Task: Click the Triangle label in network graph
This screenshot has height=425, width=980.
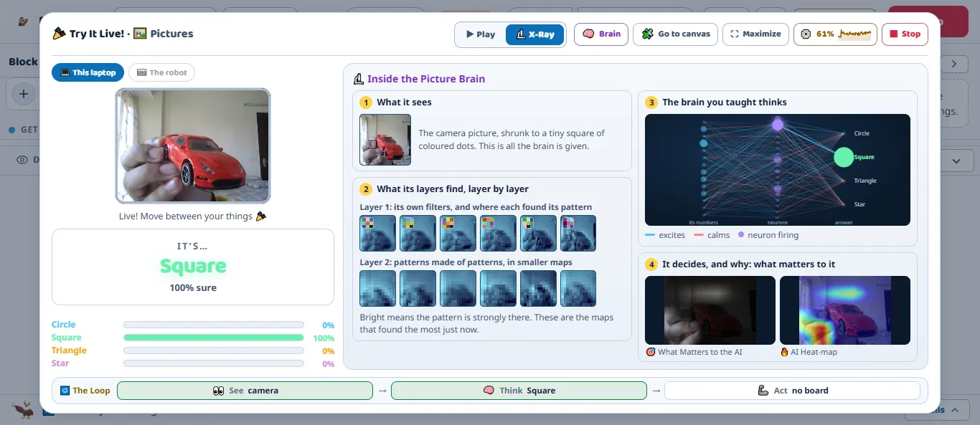Action: point(865,181)
